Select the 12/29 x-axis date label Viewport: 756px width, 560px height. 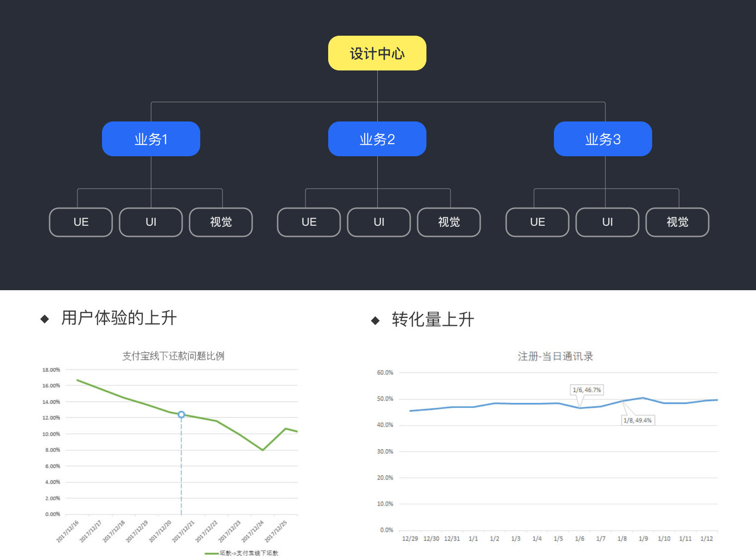coord(410,539)
